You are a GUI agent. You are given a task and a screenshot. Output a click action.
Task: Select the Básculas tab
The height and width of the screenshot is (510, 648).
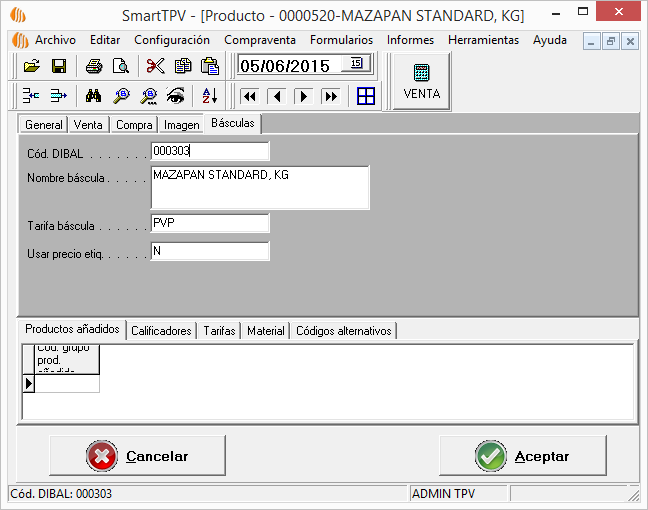pyautogui.click(x=233, y=123)
